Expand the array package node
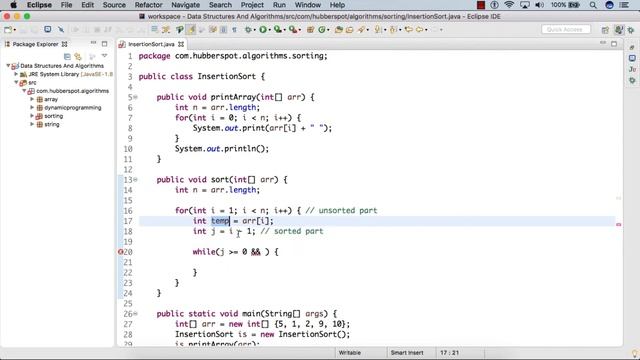 click(32, 99)
